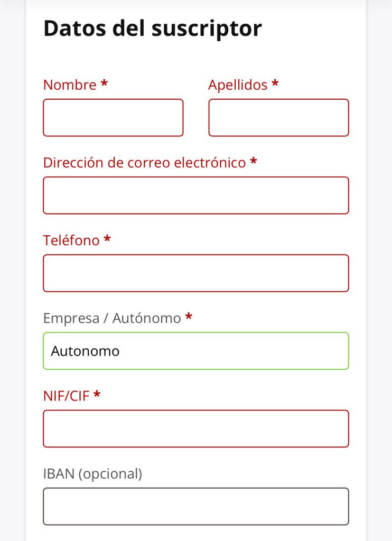Select the email address input field
This screenshot has width=392, height=541.
pos(196,195)
